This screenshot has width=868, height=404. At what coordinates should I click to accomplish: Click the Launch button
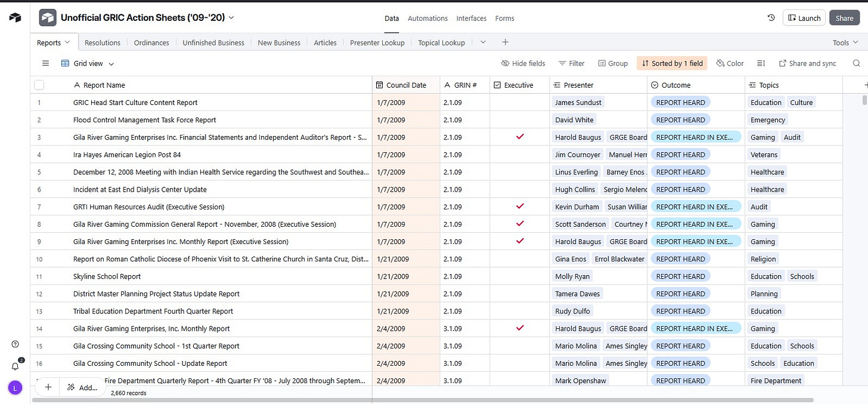click(x=804, y=18)
